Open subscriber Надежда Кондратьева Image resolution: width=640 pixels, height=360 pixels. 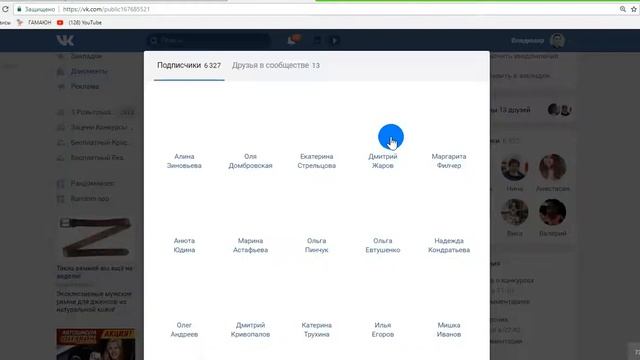point(449,245)
